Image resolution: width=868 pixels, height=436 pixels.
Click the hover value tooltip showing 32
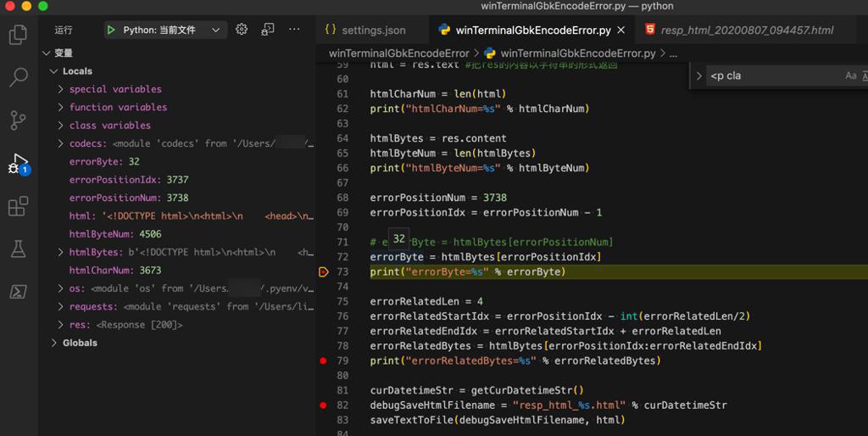(x=398, y=238)
